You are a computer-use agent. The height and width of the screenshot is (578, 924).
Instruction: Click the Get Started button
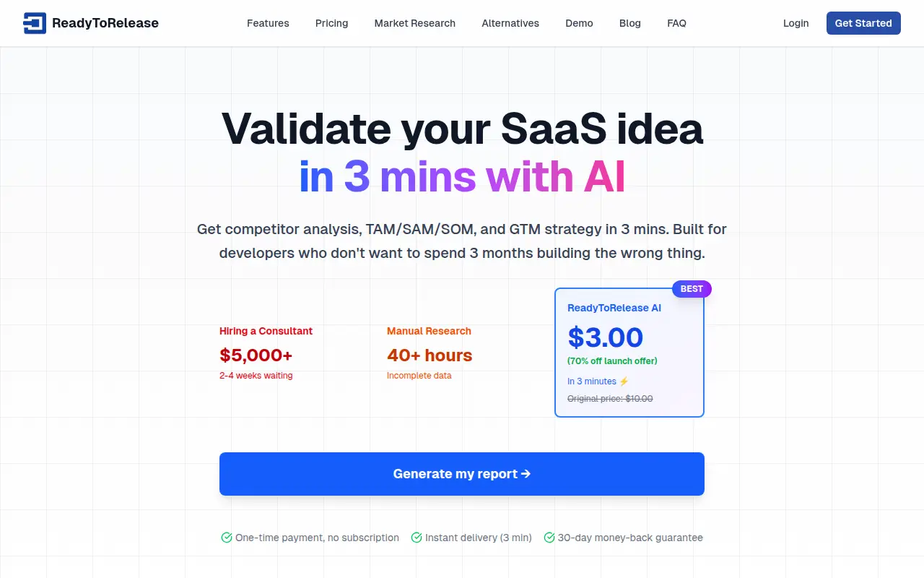[x=863, y=23]
